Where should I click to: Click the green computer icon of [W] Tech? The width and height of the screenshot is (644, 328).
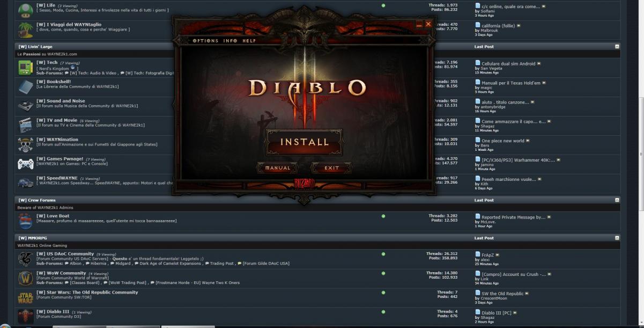(x=25, y=67)
